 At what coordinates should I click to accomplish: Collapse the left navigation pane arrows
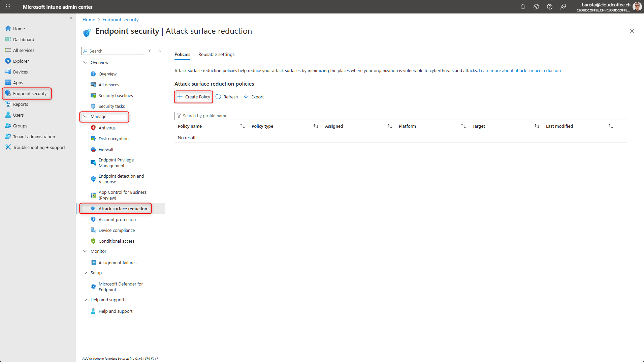pos(71,18)
